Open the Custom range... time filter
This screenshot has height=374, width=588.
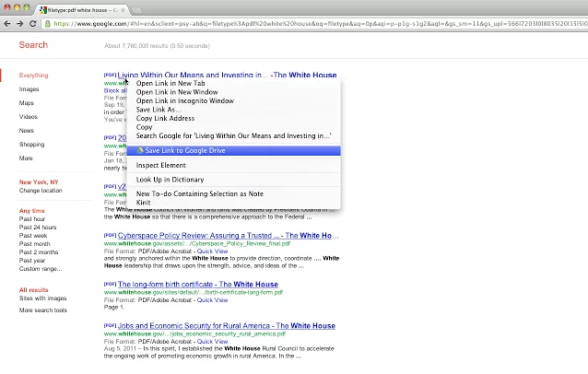pyautogui.click(x=42, y=268)
